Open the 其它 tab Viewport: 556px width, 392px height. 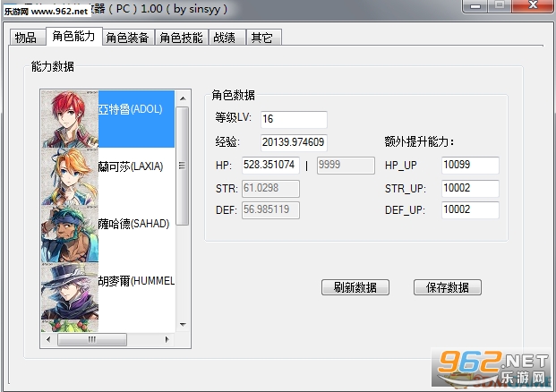[x=263, y=38]
